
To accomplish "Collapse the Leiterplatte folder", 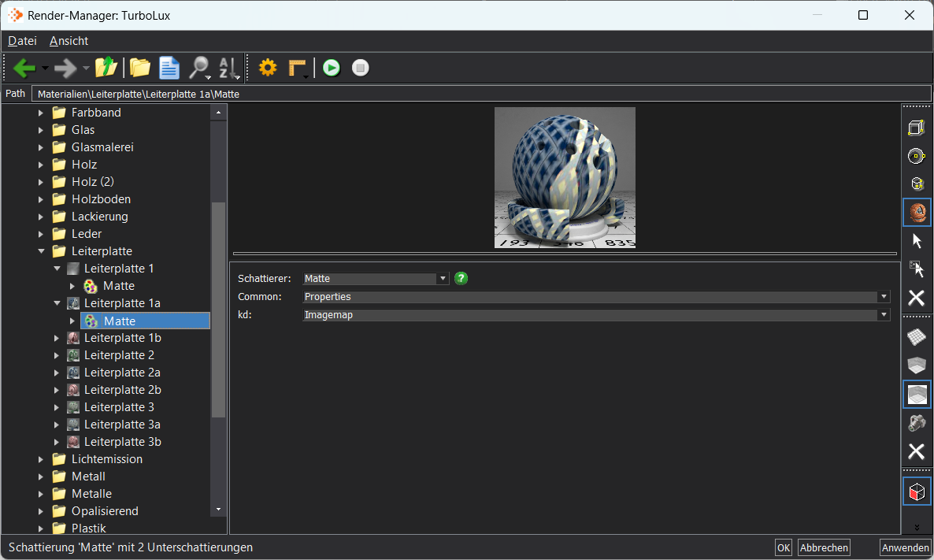I will tap(41, 251).
